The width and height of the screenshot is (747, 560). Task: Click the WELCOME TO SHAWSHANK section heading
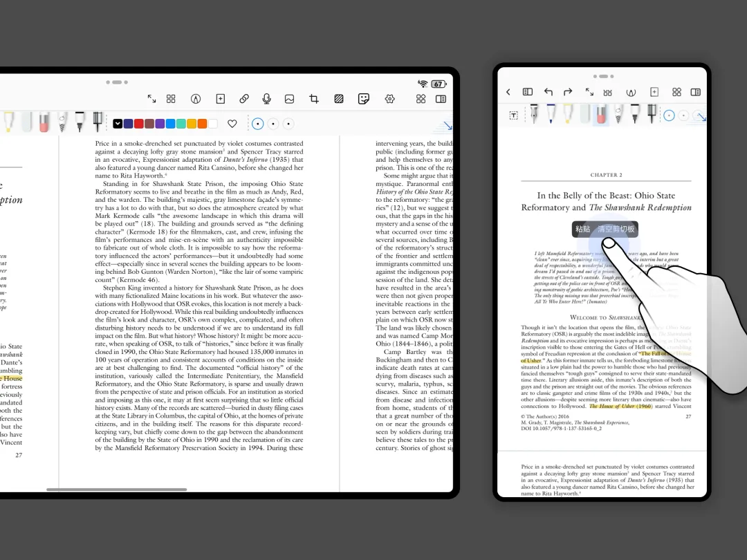pos(606,317)
